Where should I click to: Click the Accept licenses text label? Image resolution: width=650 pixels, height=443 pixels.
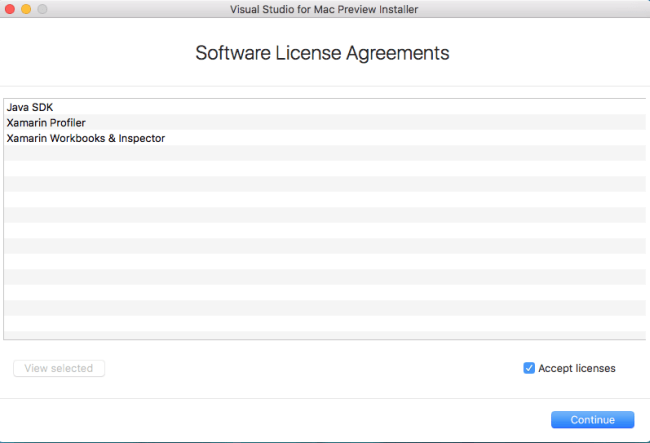(x=577, y=368)
